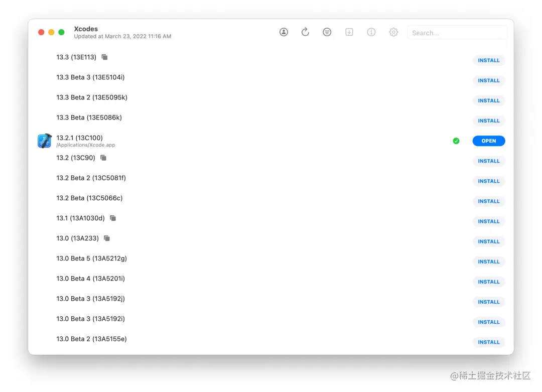Select the 13.3 Beta 2 (13E5095k) row text
542x392 pixels.
pos(92,97)
